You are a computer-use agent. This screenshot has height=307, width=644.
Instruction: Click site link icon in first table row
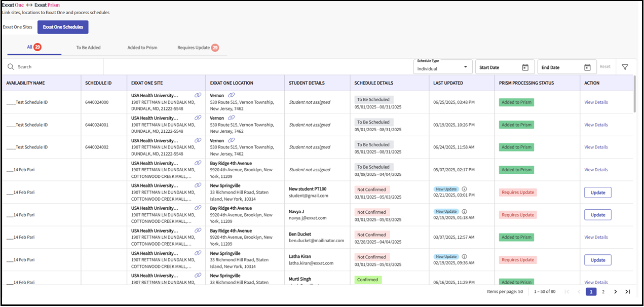[x=198, y=95]
